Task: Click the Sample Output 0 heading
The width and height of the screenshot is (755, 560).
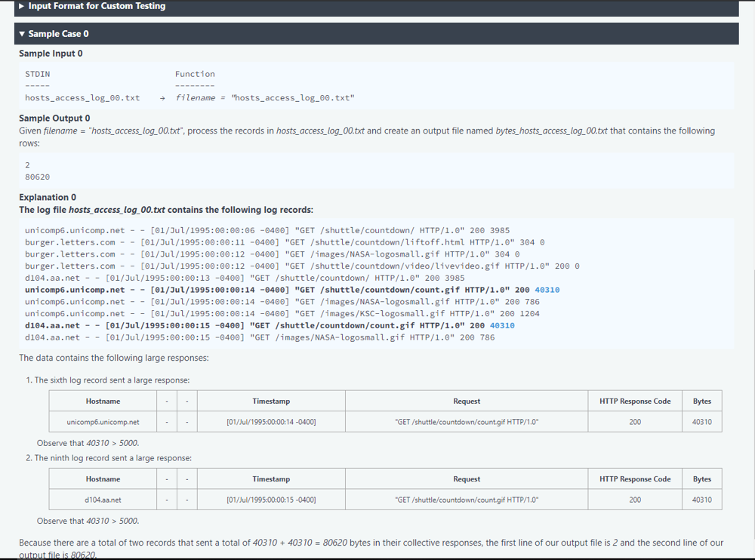Action: click(54, 118)
